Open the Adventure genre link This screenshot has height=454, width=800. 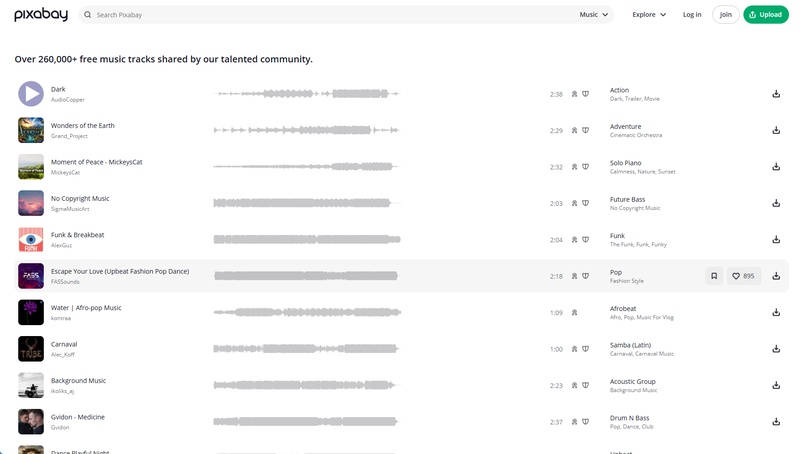(x=626, y=127)
